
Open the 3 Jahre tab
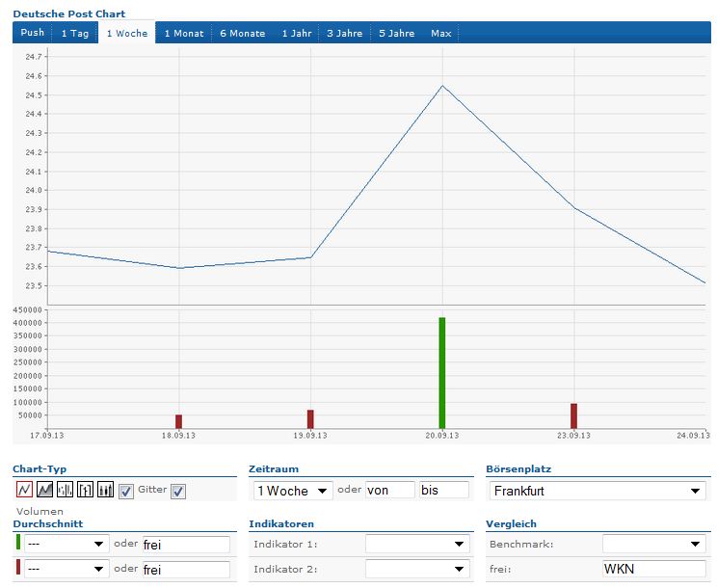[x=344, y=33]
